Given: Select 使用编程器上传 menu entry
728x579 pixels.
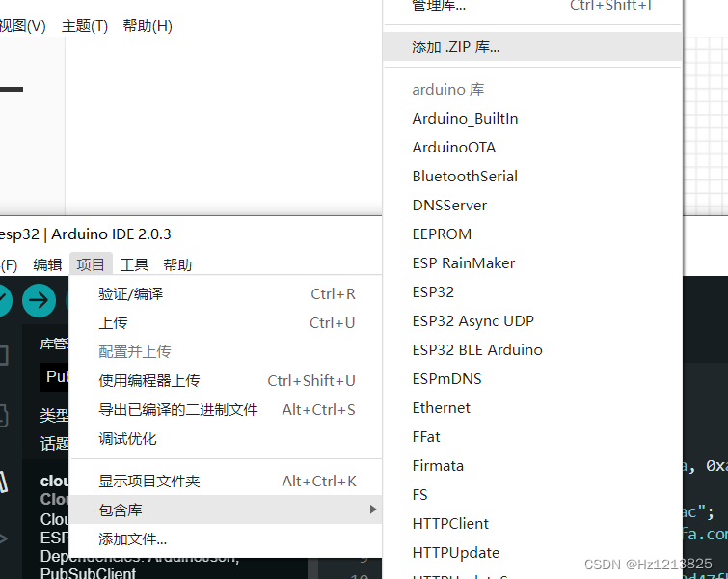Looking at the screenshot, I should [227, 381].
